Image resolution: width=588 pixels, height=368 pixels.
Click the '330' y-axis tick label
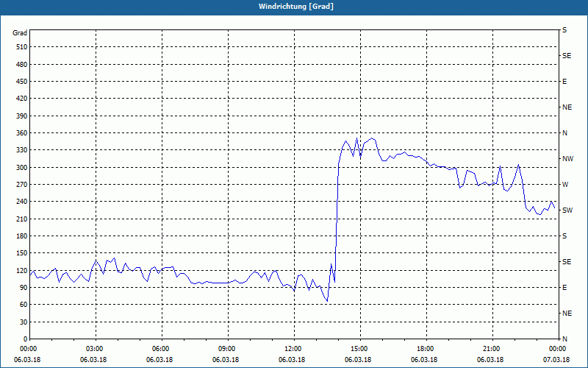(x=22, y=150)
